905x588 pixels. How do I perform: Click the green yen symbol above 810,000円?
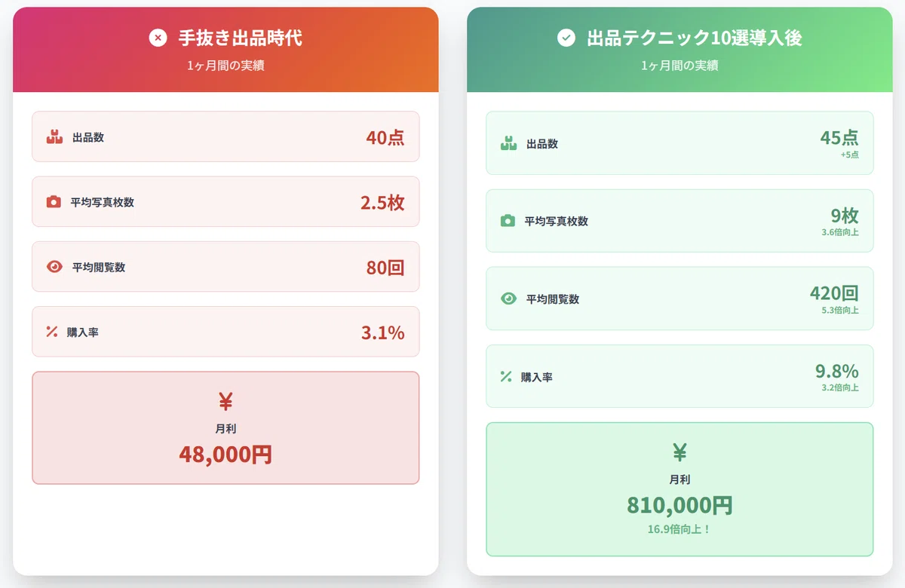tap(680, 452)
